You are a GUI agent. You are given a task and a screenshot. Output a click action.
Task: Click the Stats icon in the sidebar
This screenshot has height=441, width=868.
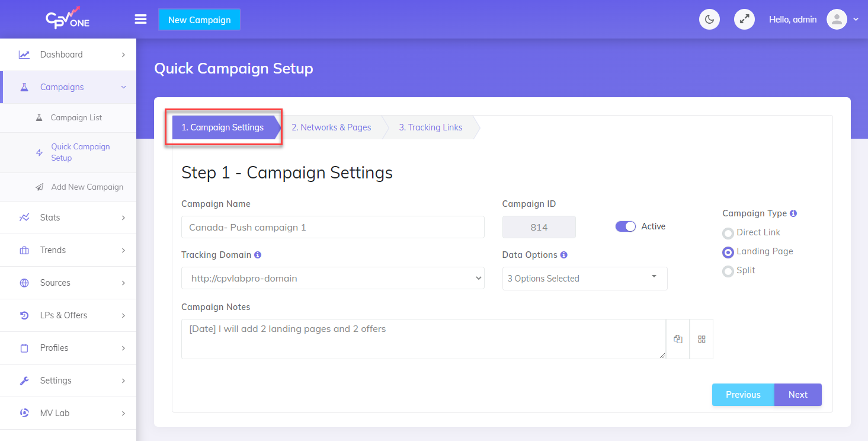click(24, 217)
